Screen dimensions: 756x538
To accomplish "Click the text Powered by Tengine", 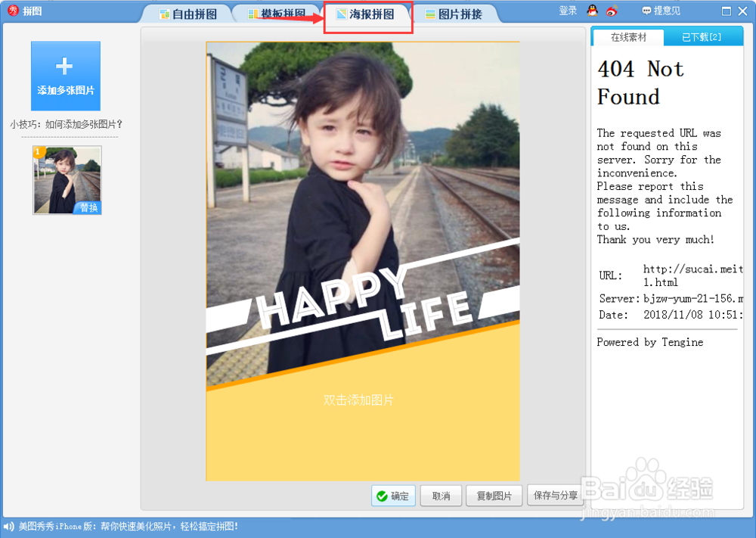I will pos(649,342).
